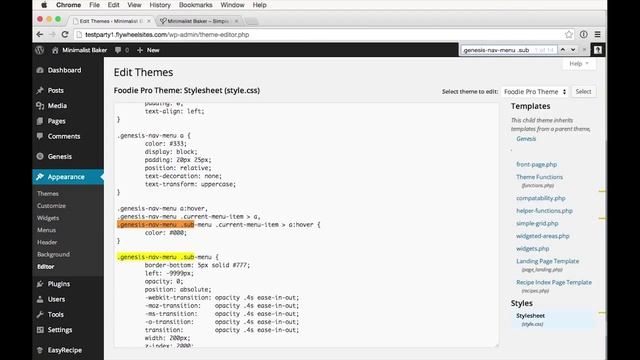Click the home icon beside Minimalist Baker
640x360 pixels.
point(55,50)
